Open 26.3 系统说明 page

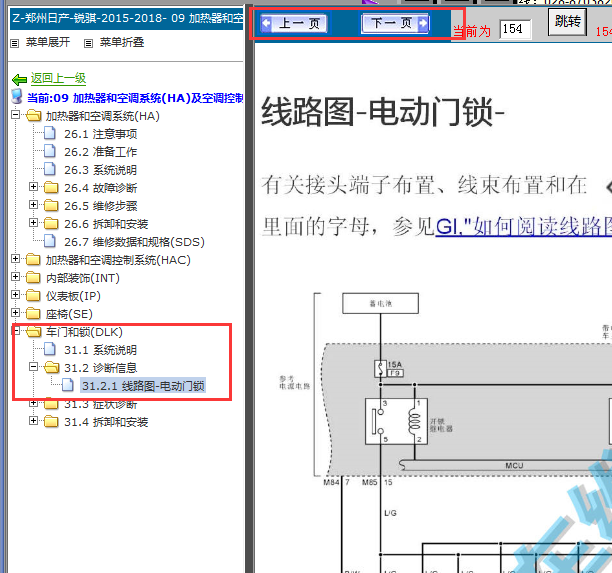coord(101,170)
